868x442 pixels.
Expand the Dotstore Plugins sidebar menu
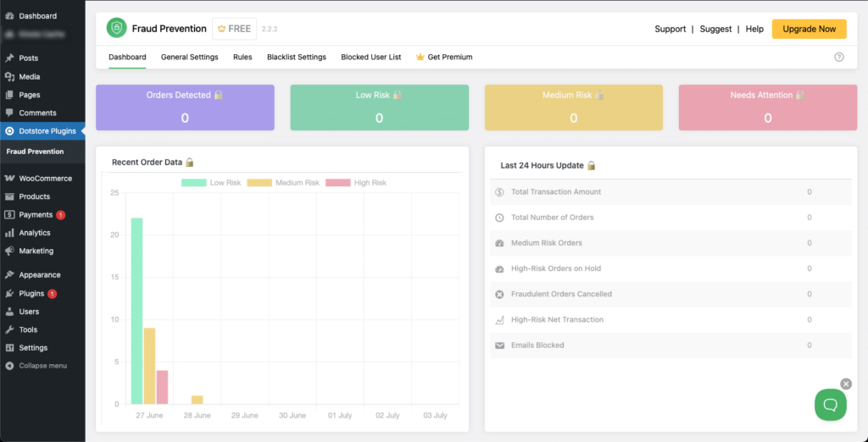pyautogui.click(x=47, y=131)
